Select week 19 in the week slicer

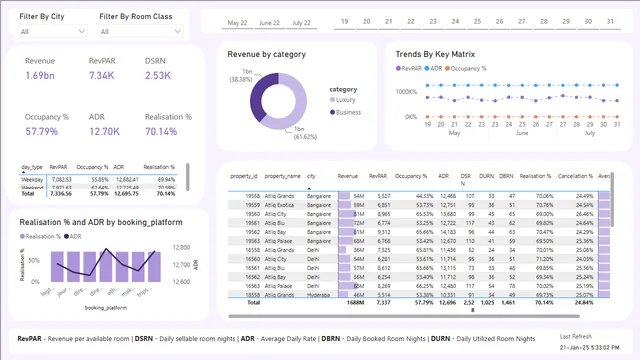[344, 22]
